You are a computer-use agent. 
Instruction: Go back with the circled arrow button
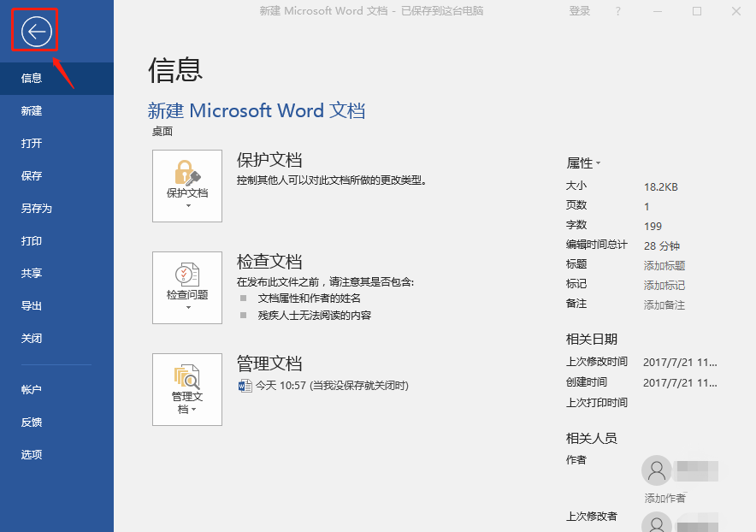pos(36,32)
